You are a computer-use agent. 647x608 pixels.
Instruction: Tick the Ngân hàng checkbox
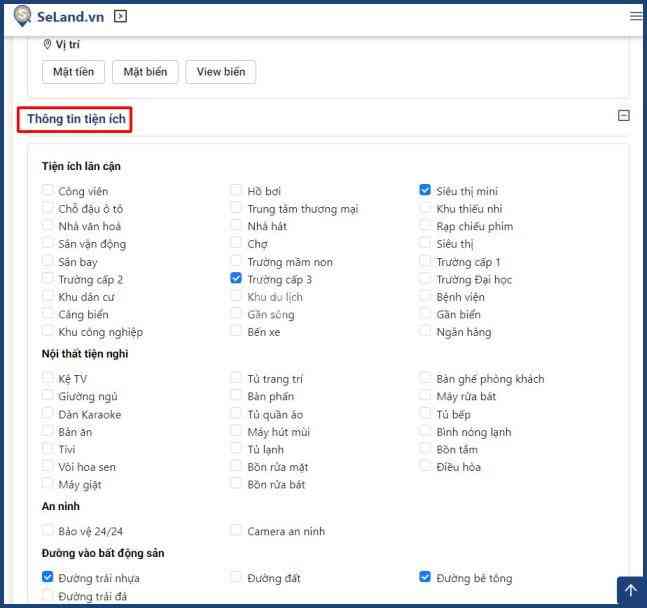[x=426, y=331]
